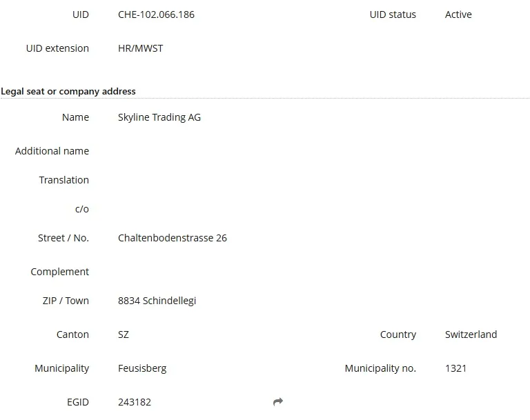Click the UID value CHE-102.066.186
Image resolution: width=530 pixels, height=420 pixels.
[x=156, y=14]
